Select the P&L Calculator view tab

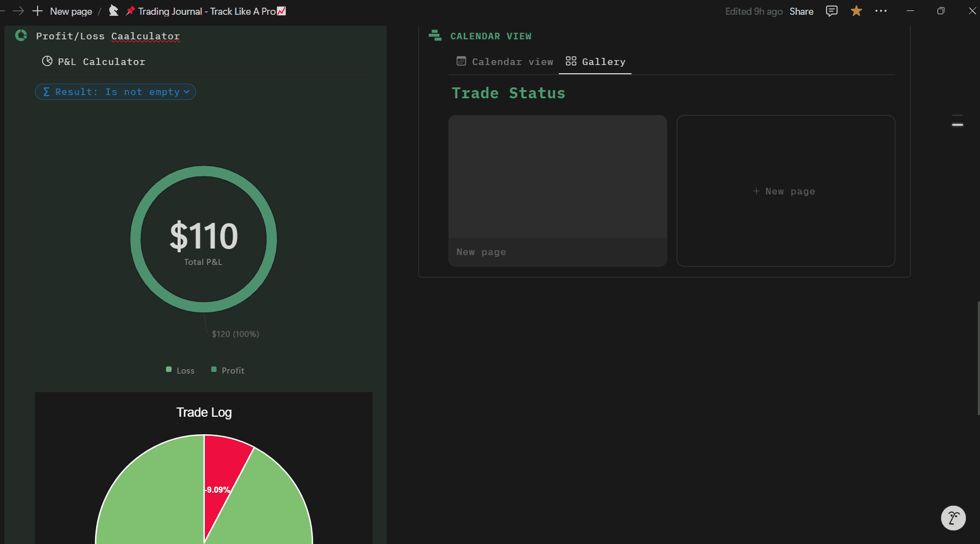[x=93, y=62]
